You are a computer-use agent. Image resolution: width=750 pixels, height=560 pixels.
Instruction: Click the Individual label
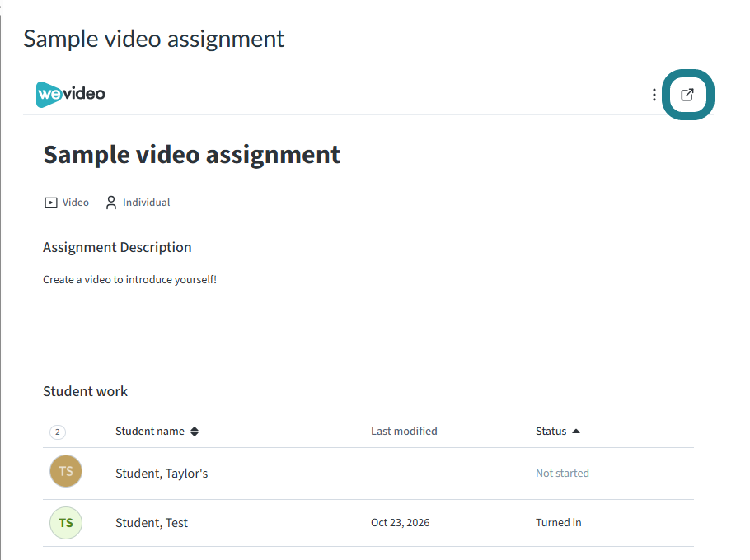147,203
